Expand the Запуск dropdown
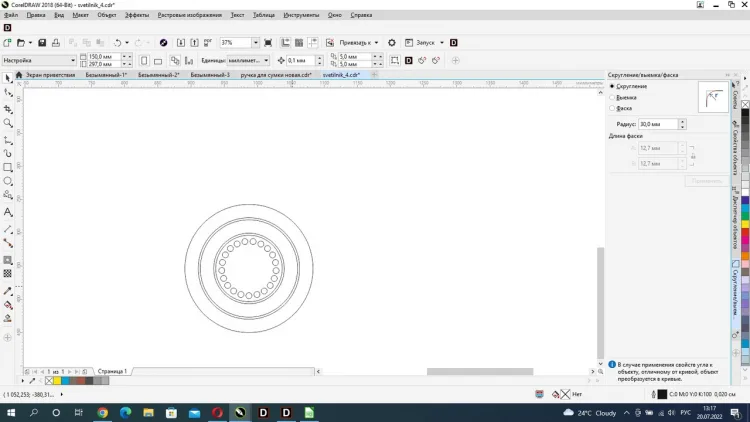 441,43
